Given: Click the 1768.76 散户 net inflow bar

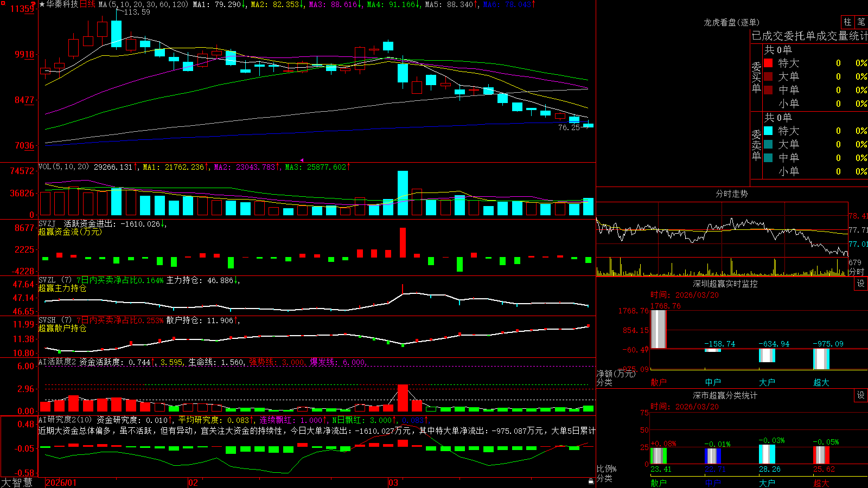Looking at the screenshot, I should click(659, 329).
